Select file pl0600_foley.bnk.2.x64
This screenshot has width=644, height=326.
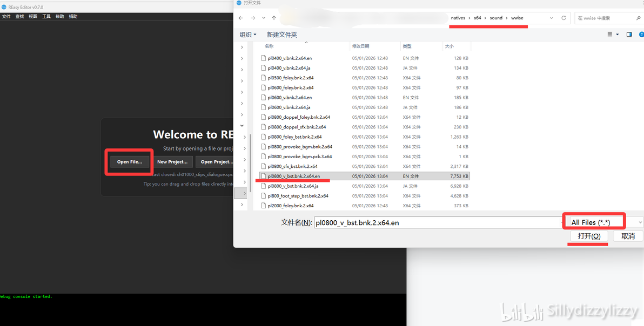click(x=290, y=87)
